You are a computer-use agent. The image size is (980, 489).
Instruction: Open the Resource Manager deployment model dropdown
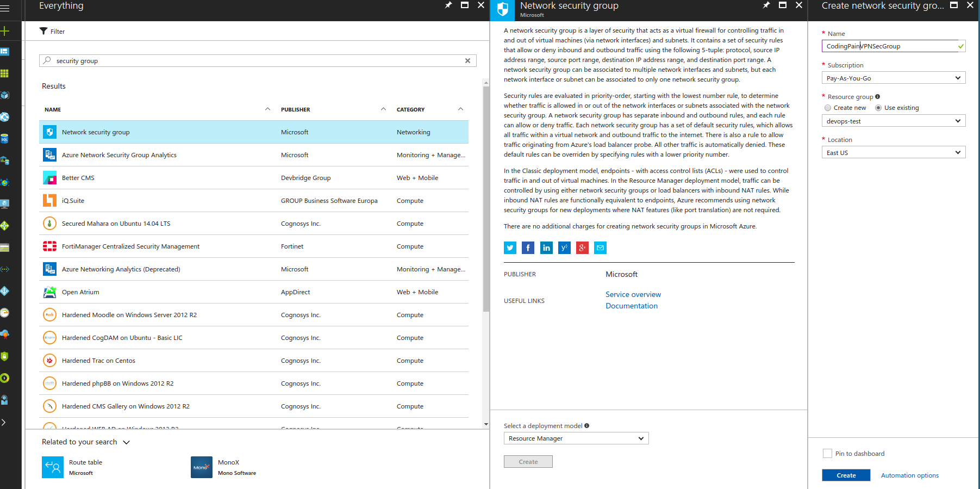(576, 438)
